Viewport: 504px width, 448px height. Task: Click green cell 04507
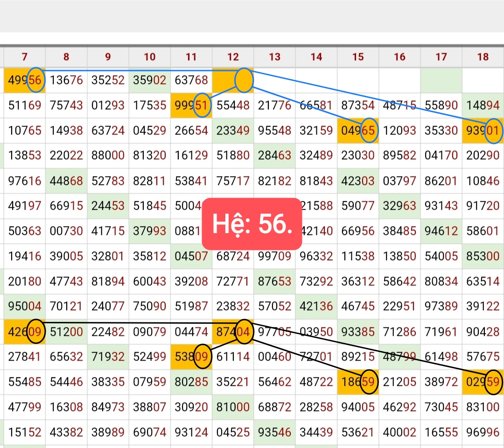tap(191, 256)
